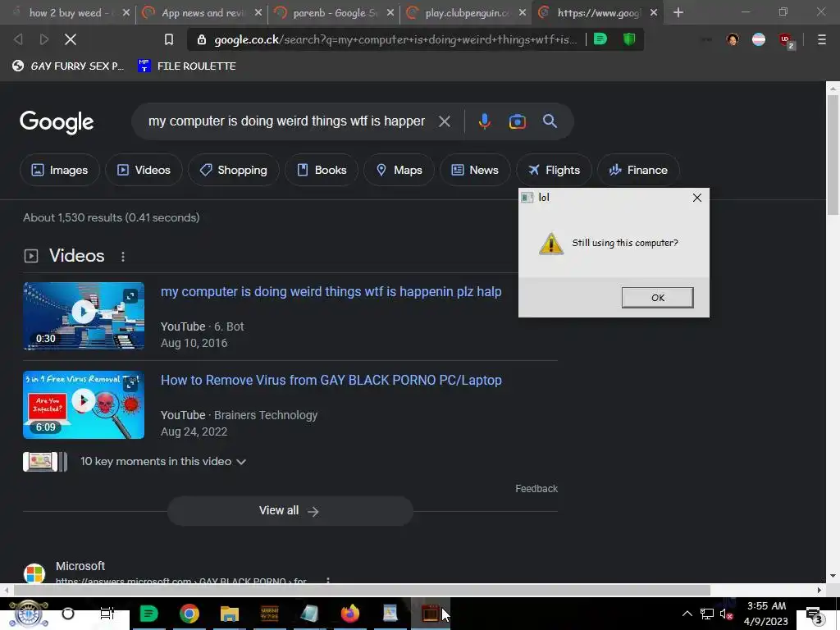Filter results by Videos

[x=144, y=171]
